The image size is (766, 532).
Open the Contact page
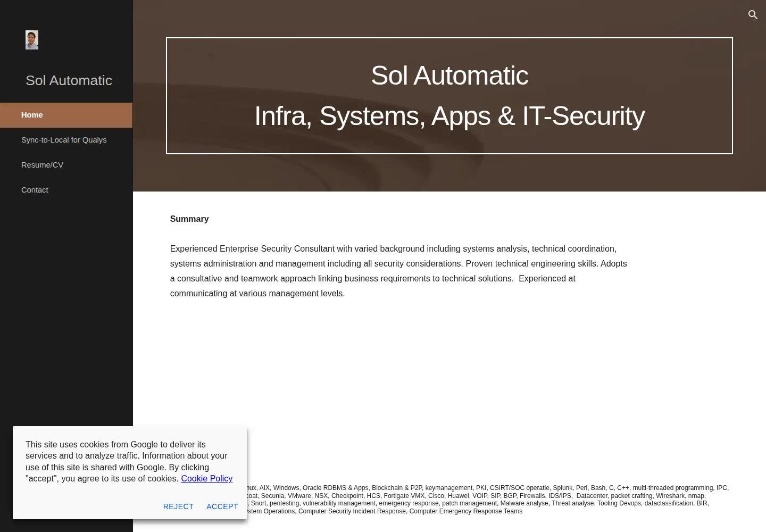(x=35, y=190)
